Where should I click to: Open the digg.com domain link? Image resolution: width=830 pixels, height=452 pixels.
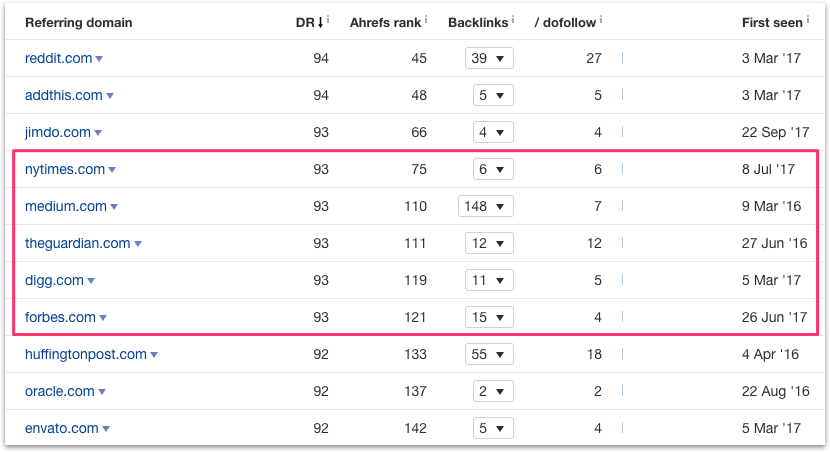[x=54, y=280]
